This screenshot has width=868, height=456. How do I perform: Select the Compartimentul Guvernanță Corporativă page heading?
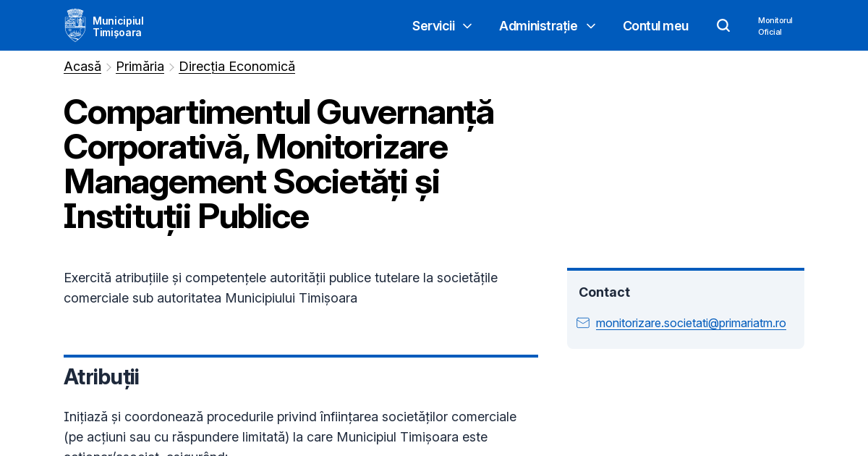[278, 165]
